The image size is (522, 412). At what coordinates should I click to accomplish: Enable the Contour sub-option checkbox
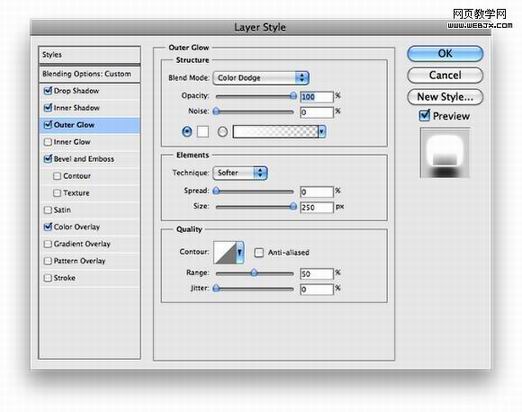[57, 176]
